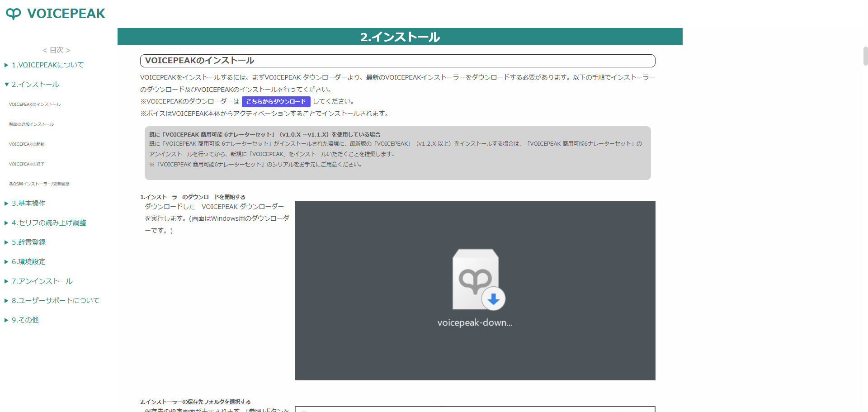Click the ＜目次＞ table of contents heading
The height and width of the screenshot is (412, 868).
(57, 50)
